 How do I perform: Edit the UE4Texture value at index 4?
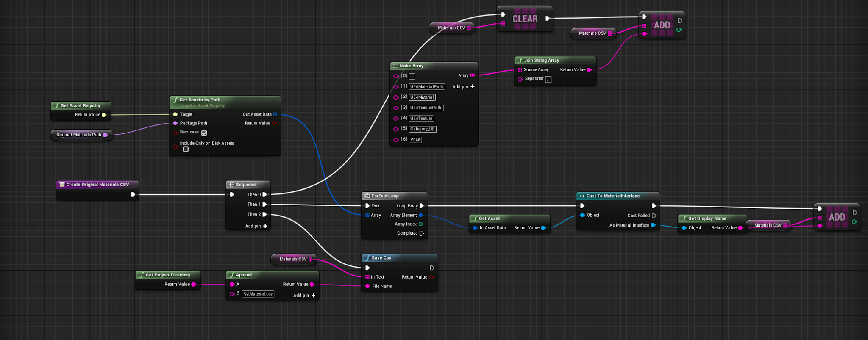[x=421, y=119]
